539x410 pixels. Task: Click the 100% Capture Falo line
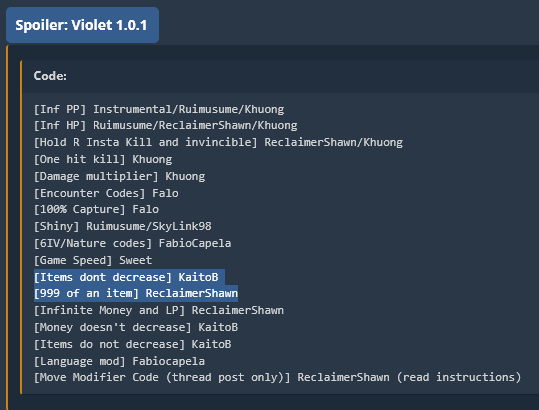[96, 209]
